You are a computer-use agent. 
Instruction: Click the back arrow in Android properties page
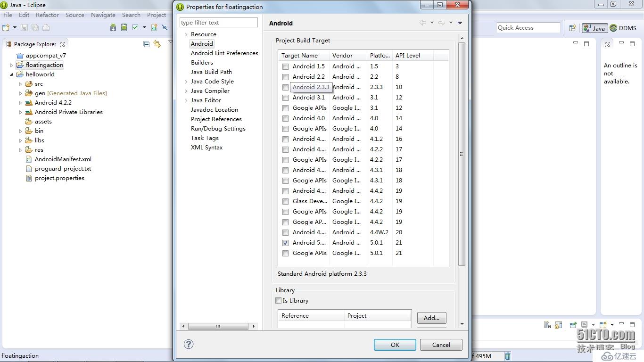pyautogui.click(x=423, y=23)
